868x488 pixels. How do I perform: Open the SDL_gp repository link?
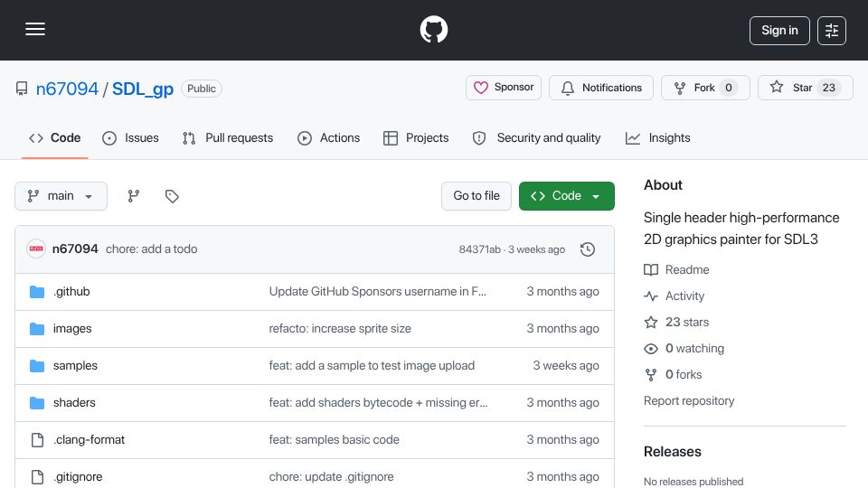click(x=143, y=89)
